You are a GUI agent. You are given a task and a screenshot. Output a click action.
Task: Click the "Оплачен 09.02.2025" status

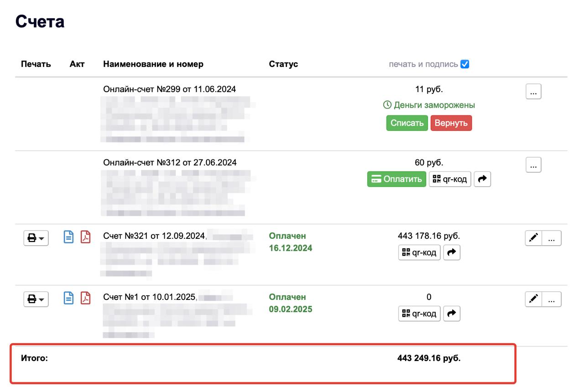291,303
